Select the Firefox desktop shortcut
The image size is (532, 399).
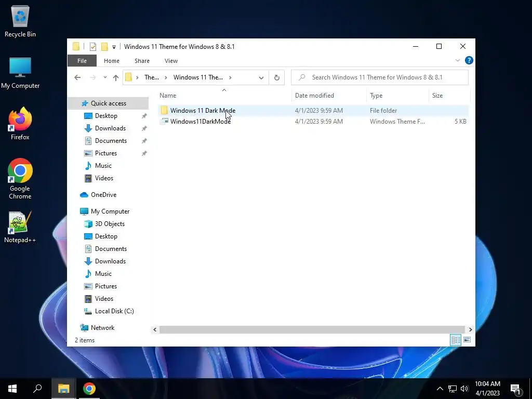pyautogui.click(x=20, y=124)
